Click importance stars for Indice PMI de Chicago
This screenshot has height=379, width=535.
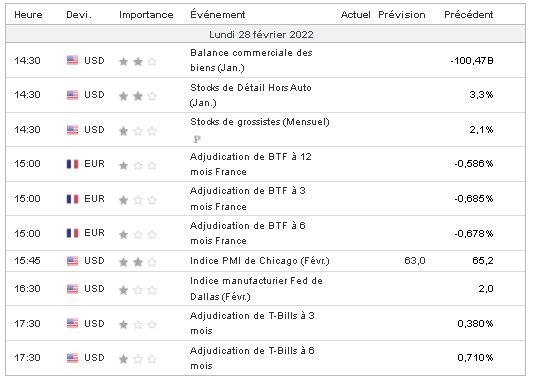tap(138, 262)
